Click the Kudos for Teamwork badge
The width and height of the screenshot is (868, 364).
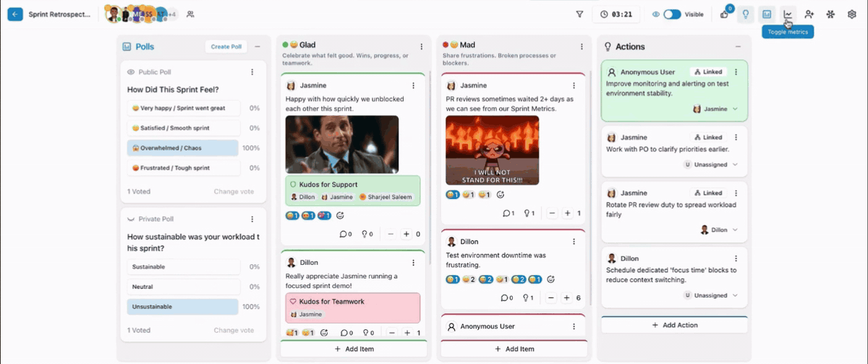353,308
